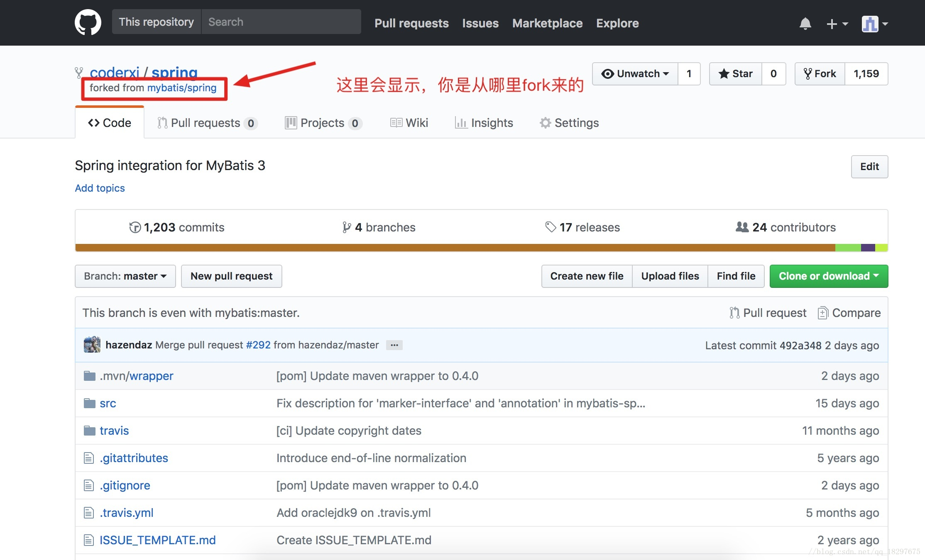Click the releases tag icon
This screenshot has width=925, height=560.
[x=551, y=227]
